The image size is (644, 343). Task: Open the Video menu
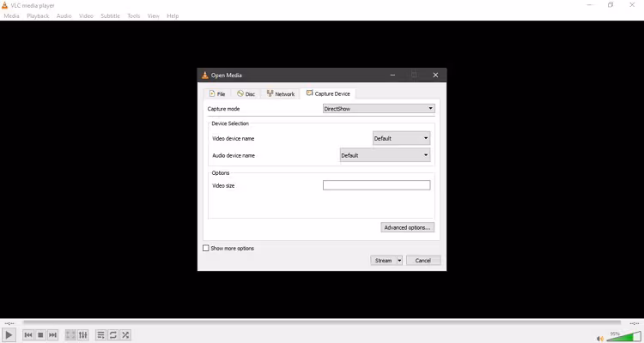click(86, 16)
